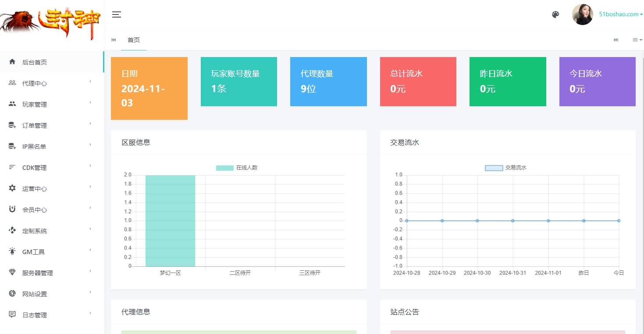644x334 pixels.
Task: Open 代理中心 via its sidebar icon
Action: pos(12,83)
